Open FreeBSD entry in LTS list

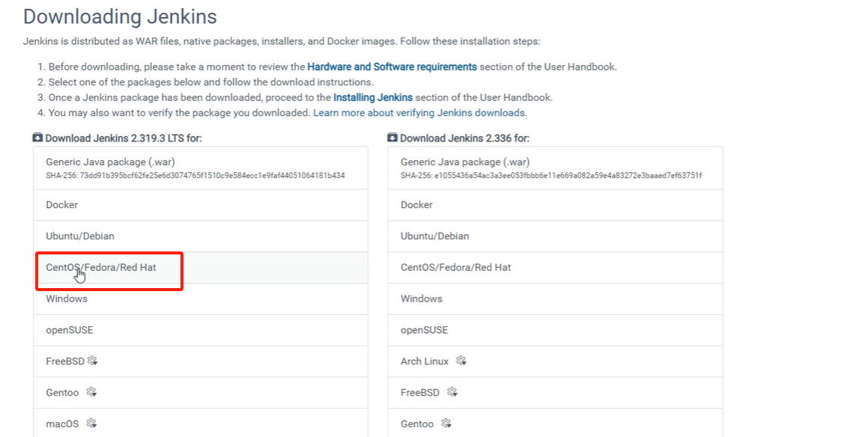coord(201,361)
